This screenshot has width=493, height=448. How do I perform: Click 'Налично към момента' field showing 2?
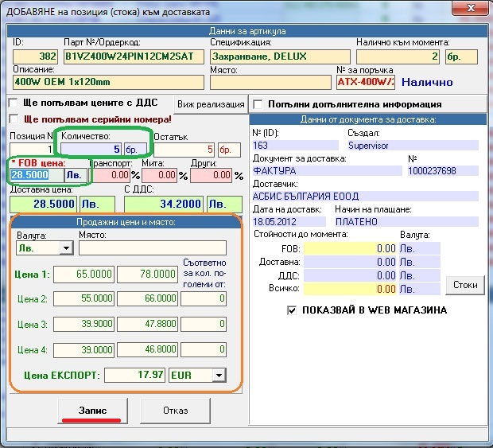click(398, 57)
